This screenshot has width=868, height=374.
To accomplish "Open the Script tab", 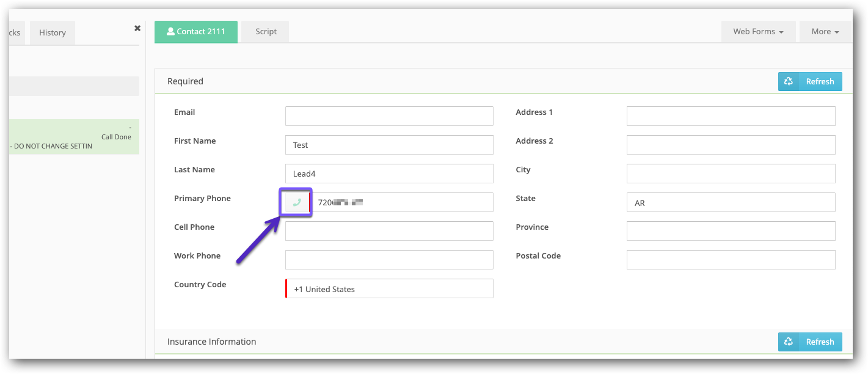I will (x=264, y=31).
